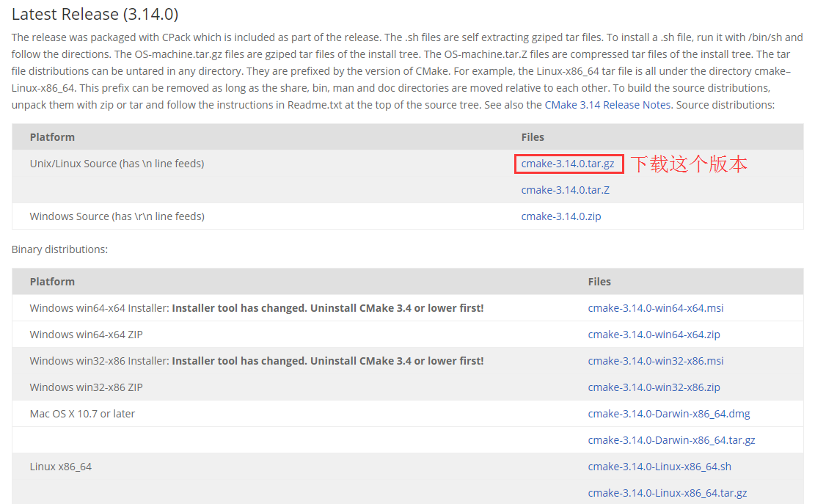The image size is (837, 504).
Task: Open the CMake 3.14 Release Notes link
Action: pos(607,105)
